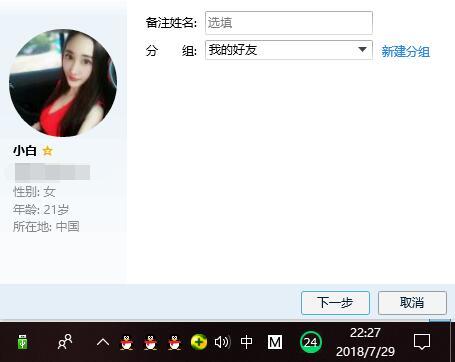This screenshot has width=455, height=362.
Task: Toggle the 中 input language indicator
Action: 246,342
